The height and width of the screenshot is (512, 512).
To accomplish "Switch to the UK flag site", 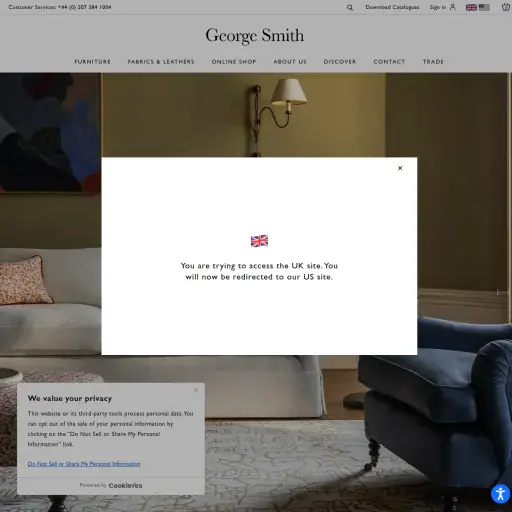I will [x=471, y=7].
